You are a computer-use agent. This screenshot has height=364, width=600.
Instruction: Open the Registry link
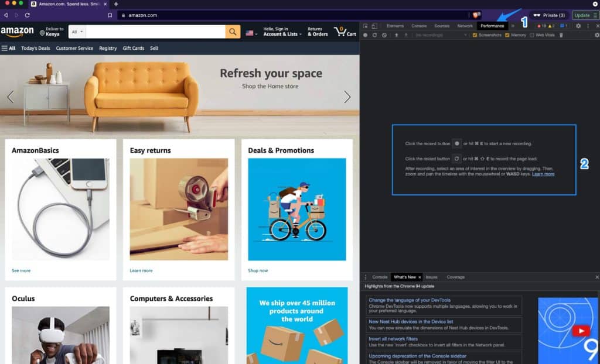click(x=108, y=48)
